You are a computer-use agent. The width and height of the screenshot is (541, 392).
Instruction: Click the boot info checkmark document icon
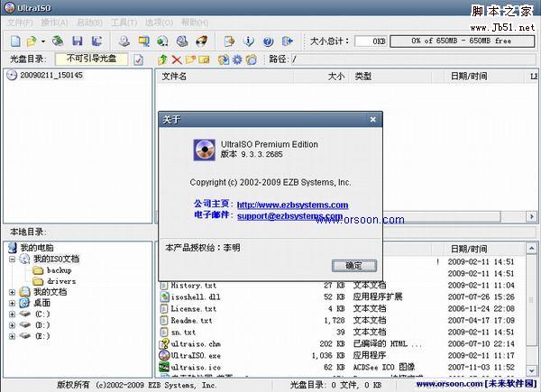click(138, 59)
